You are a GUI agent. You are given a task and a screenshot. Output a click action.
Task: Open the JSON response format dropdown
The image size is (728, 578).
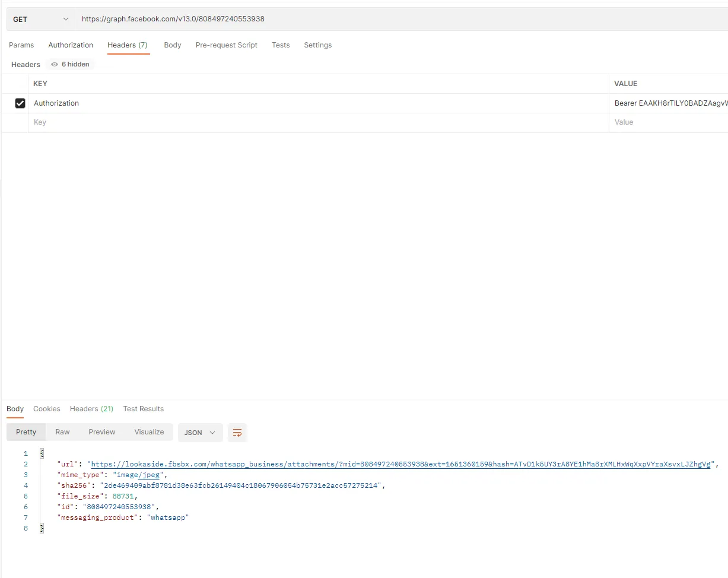click(x=200, y=433)
